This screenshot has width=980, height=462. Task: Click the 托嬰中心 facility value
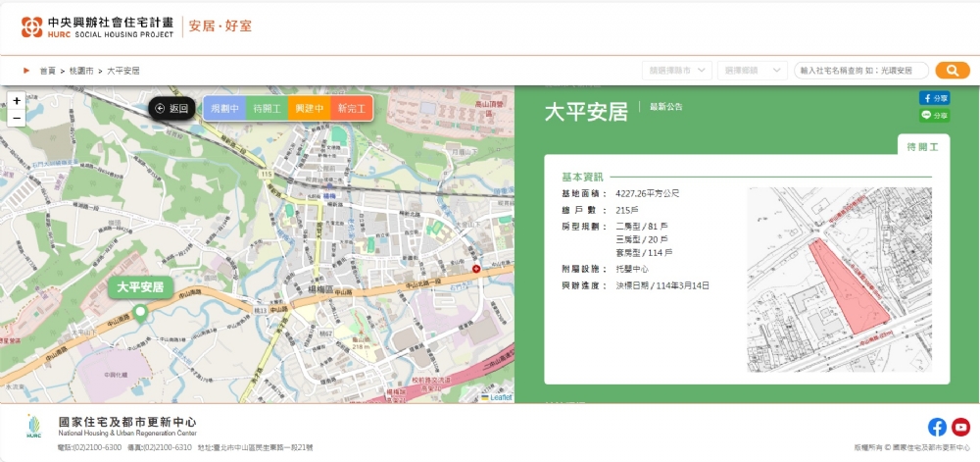(x=632, y=270)
